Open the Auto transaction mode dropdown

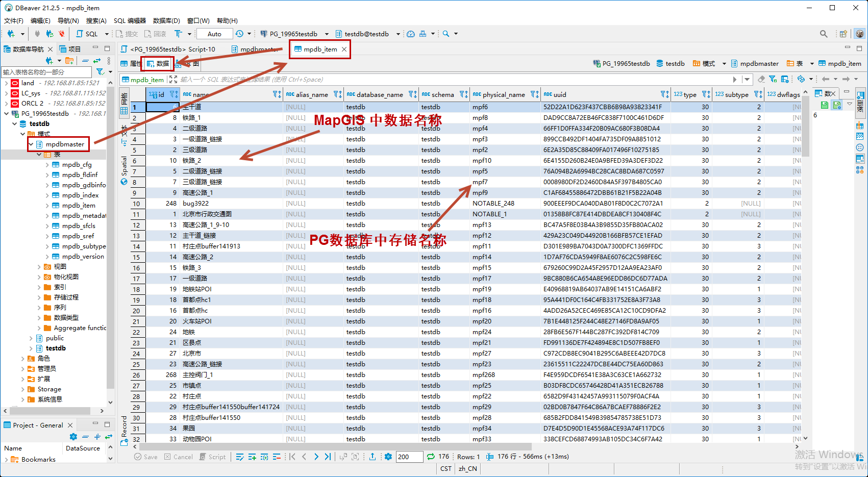(214, 34)
